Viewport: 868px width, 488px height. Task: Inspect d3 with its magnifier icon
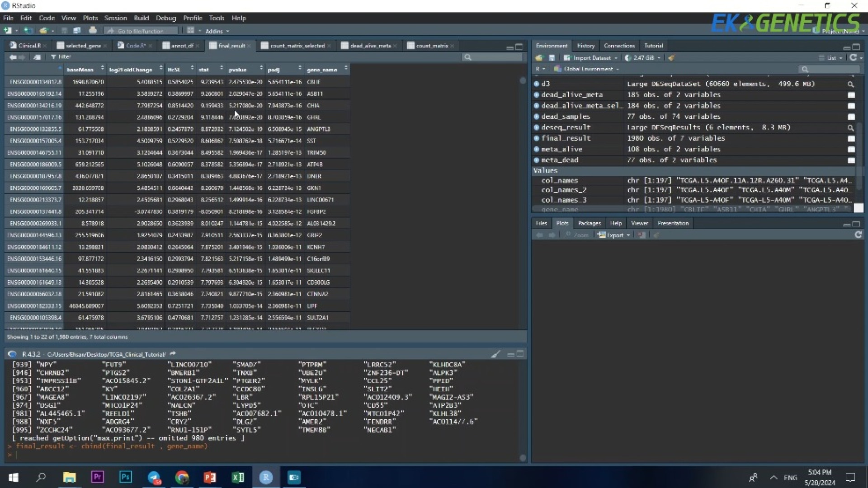(x=851, y=84)
